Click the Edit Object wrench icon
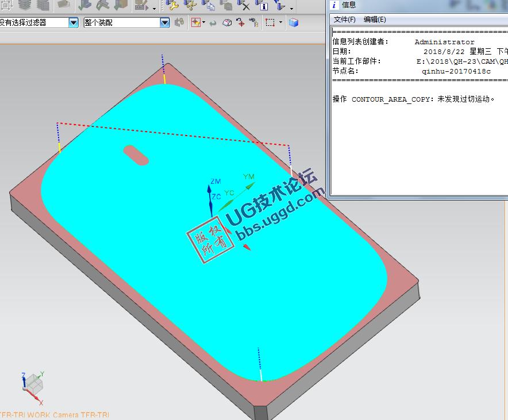Image resolution: width=508 pixels, height=420 pixels. pos(172,6)
